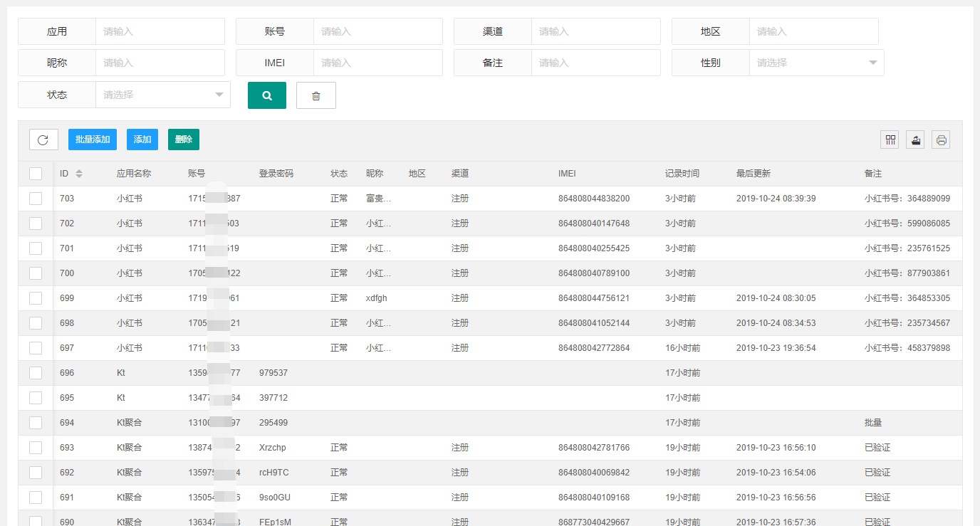Click IMEI cell 864808042781766
The height and width of the screenshot is (526, 980).
(594, 448)
